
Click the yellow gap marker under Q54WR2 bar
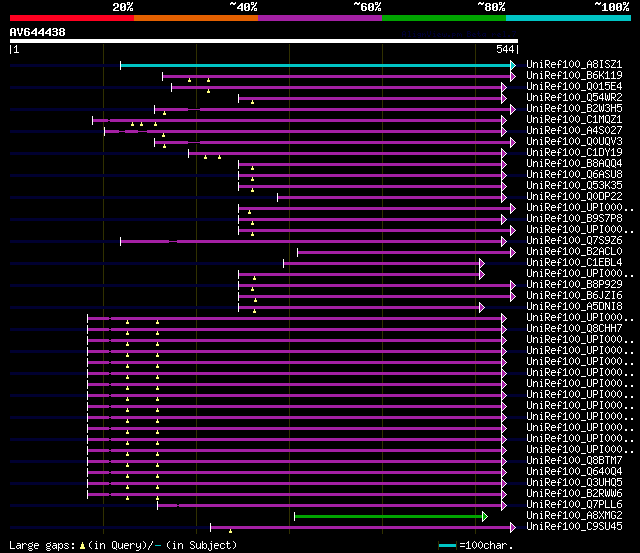252,102
